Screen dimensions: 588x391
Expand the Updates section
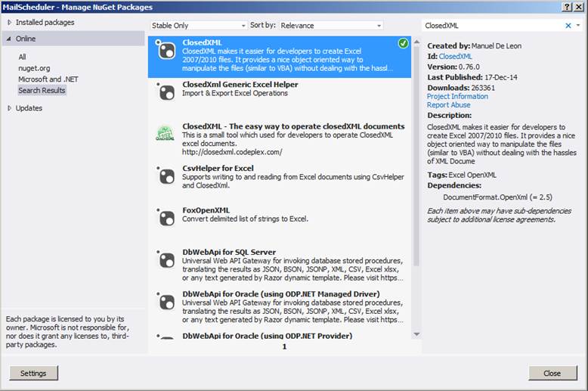pyautogui.click(x=9, y=108)
